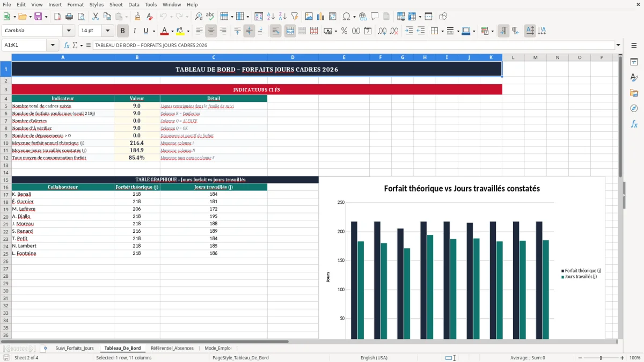
Task: Open the sidebar Properties icon
Action: click(x=634, y=62)
